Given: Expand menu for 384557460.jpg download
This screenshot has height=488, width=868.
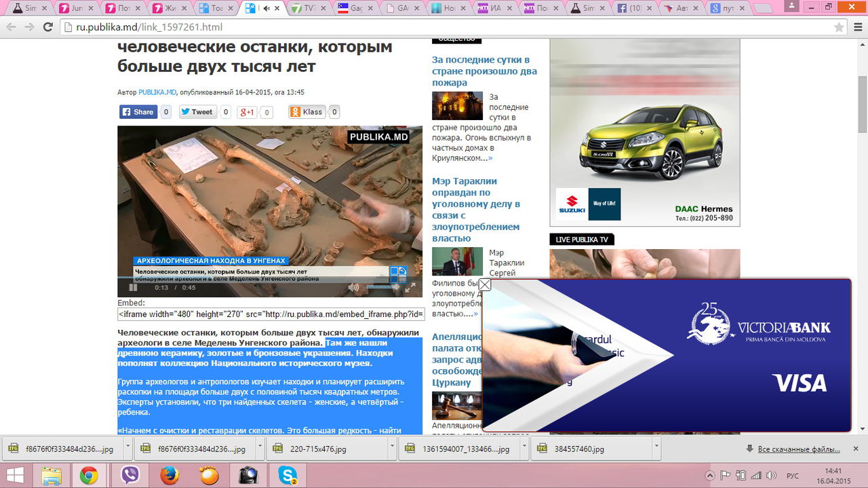Looking at the screenshot, I should (x=657, y=449).
